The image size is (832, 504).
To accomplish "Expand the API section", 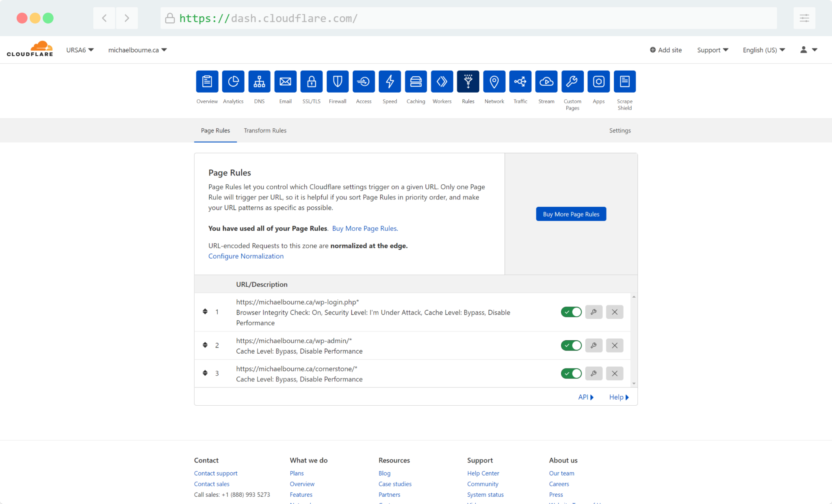I will click(586, 397).
